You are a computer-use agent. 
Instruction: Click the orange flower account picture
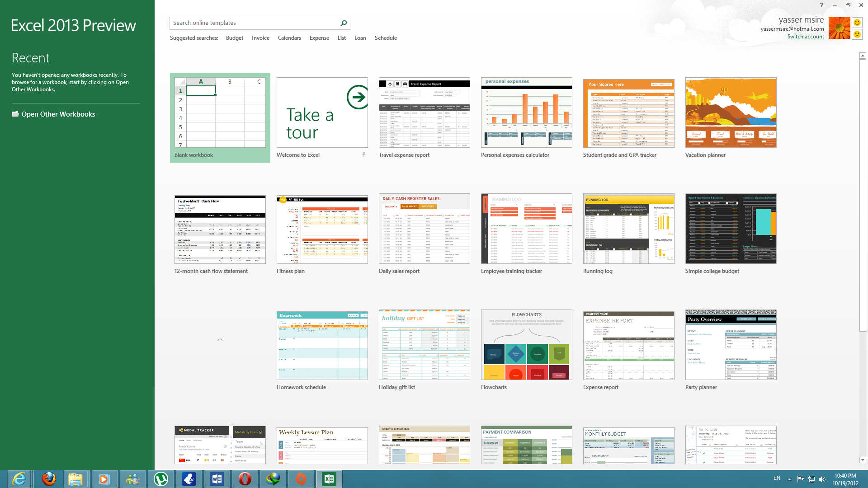click(839, 28)
